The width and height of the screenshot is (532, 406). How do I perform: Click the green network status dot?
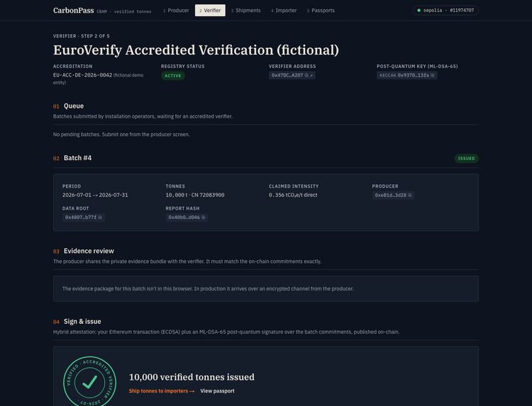(419, 11)
